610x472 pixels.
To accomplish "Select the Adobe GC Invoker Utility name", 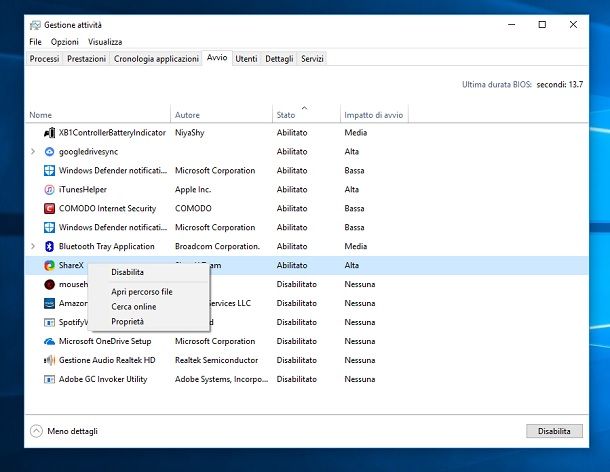I will [103, 379].
